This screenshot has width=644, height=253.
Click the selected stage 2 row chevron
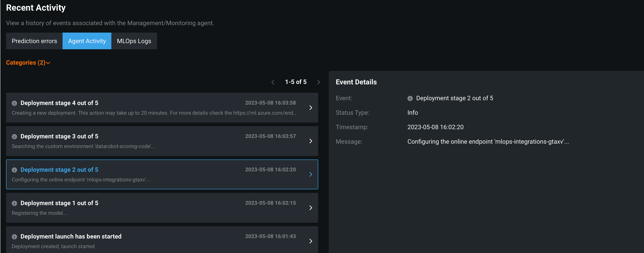[311, 174]
